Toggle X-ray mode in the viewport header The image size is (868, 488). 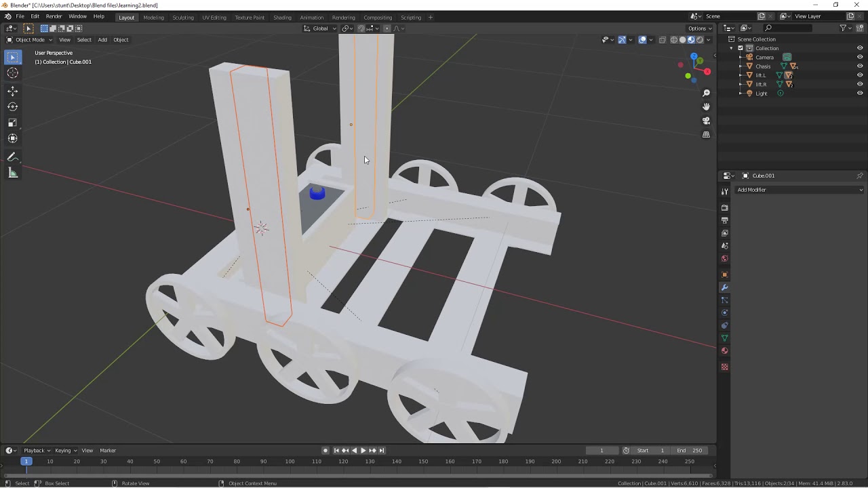coord(662,40)
